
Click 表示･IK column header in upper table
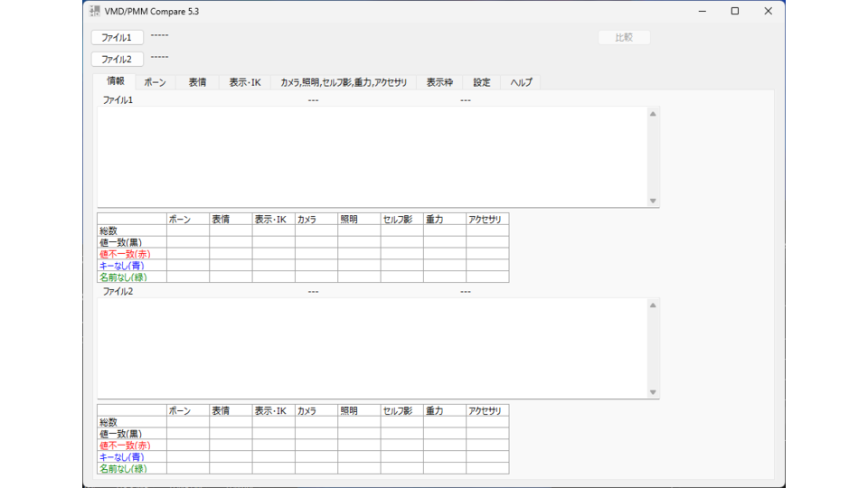273,219
